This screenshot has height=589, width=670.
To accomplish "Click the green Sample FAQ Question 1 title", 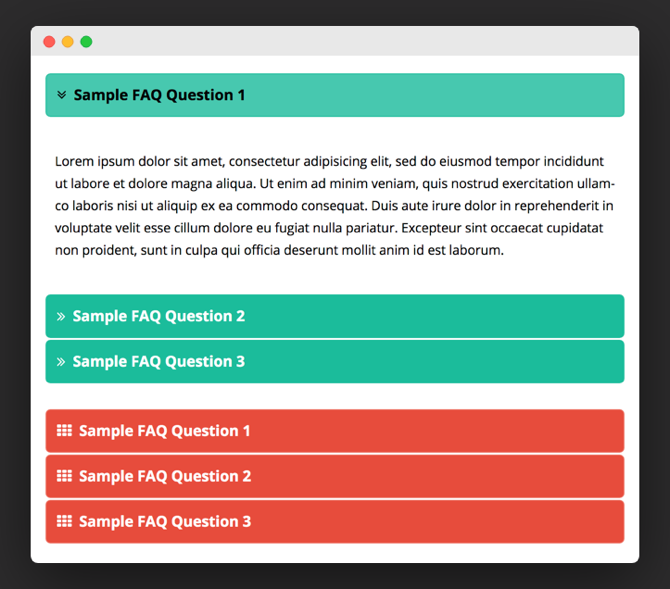I will (x=159, y=95).
